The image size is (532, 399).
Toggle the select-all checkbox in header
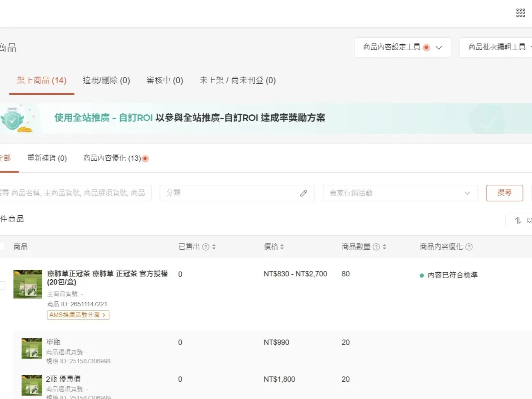[x=2, y=247]
